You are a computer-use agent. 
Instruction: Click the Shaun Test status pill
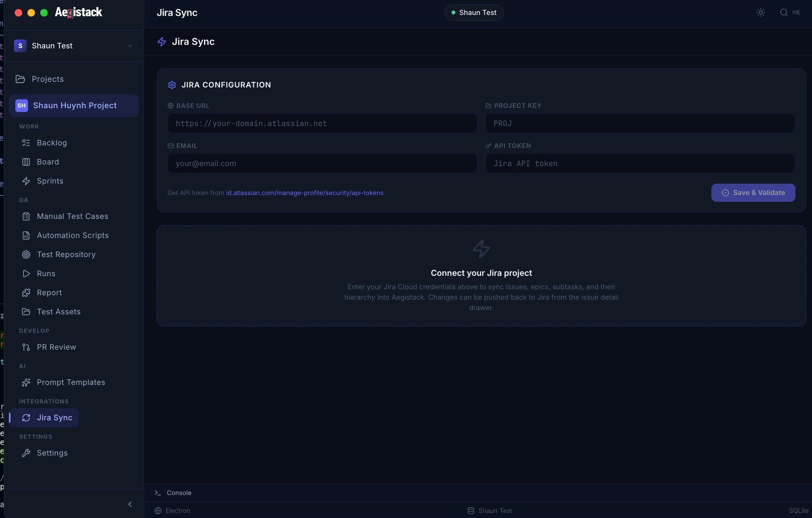[474, 13]
